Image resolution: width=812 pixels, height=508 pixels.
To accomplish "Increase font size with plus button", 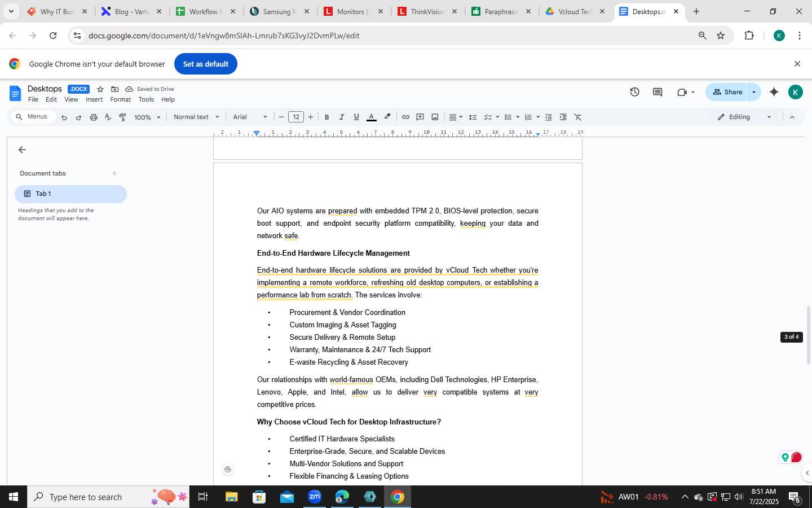I will pos(311,117).
